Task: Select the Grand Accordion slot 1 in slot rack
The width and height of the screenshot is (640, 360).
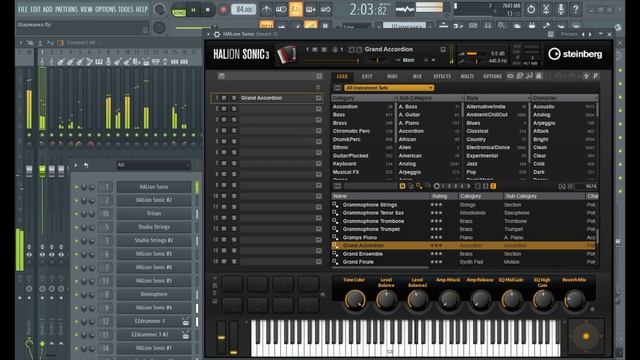Action: coord(267,98)
